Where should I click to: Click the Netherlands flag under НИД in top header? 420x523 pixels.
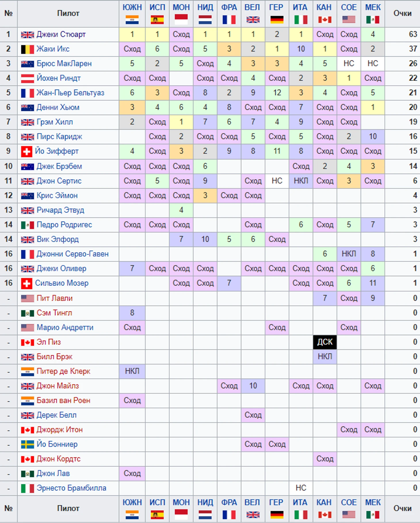pos(205,20)
